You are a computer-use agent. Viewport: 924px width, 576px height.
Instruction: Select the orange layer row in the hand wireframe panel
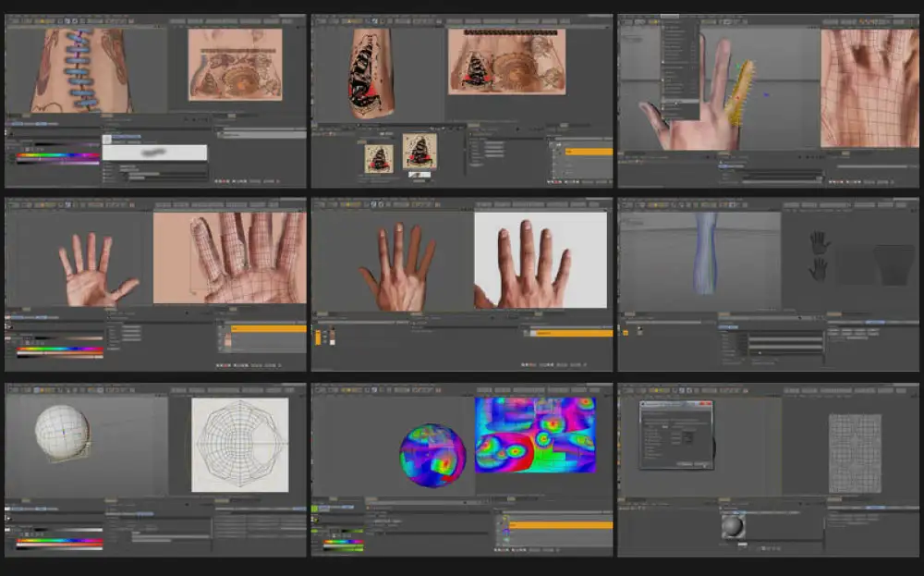[x=268, y=328]
